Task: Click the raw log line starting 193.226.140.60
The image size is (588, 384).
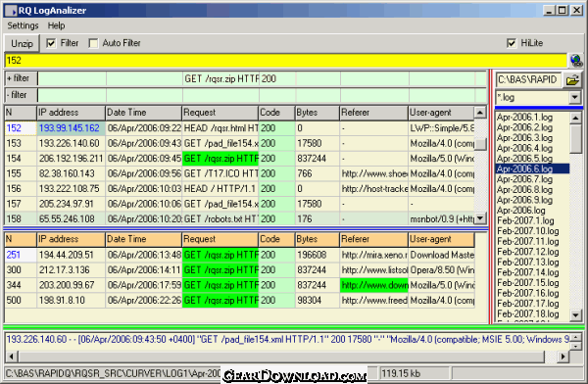Action: point(287,340)
